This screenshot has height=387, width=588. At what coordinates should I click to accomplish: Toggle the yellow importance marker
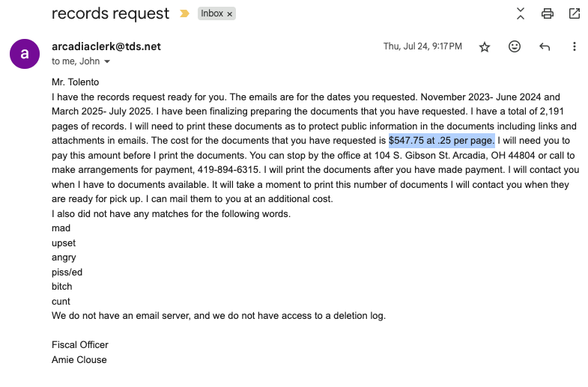tap(184, 13)
